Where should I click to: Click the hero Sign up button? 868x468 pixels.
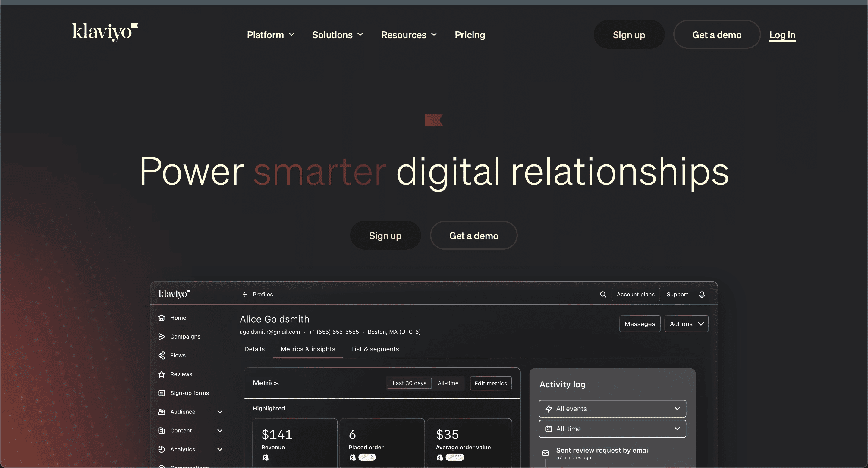click(x=385, y=235)
